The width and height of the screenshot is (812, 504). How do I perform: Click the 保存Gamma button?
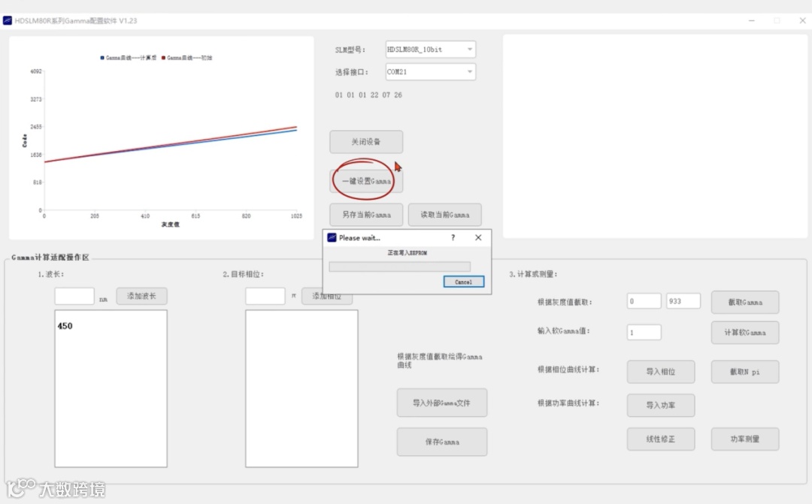[x=442, y=442]
